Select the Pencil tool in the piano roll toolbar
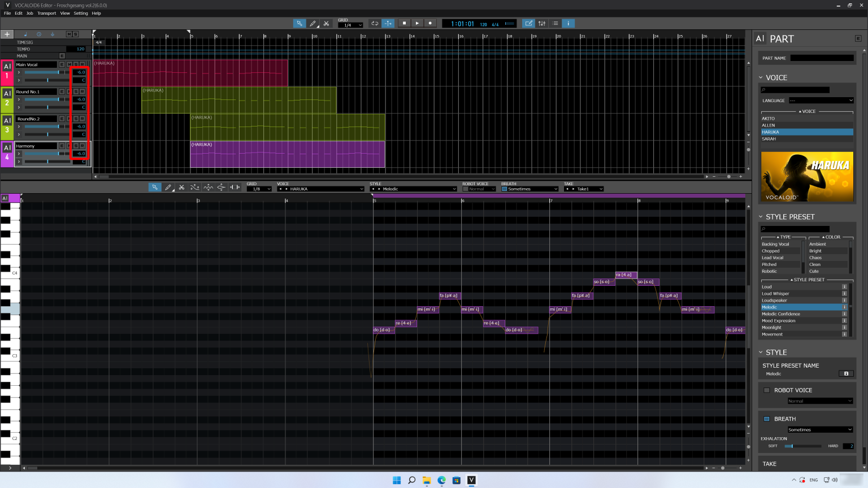868x488 pixels. click(x=168, y=188)
